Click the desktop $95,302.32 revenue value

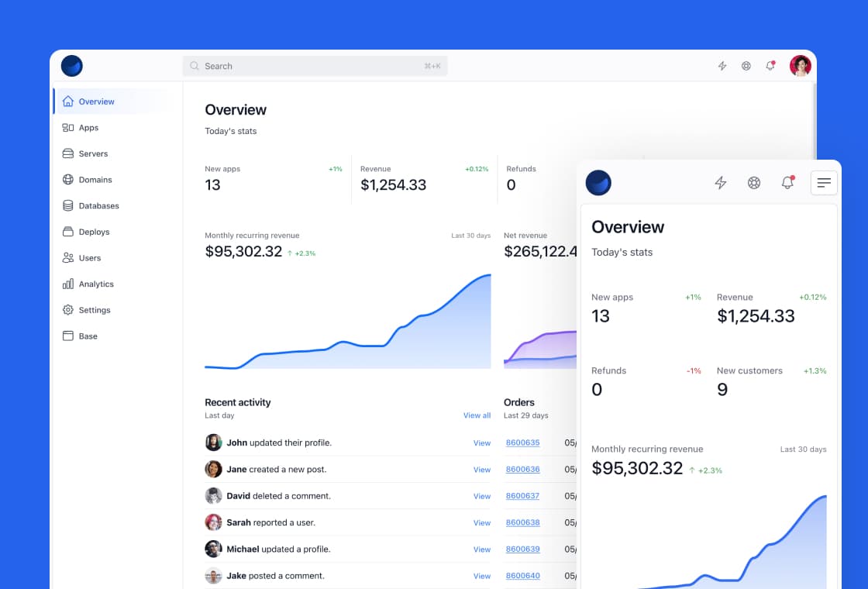click(243, 251)
